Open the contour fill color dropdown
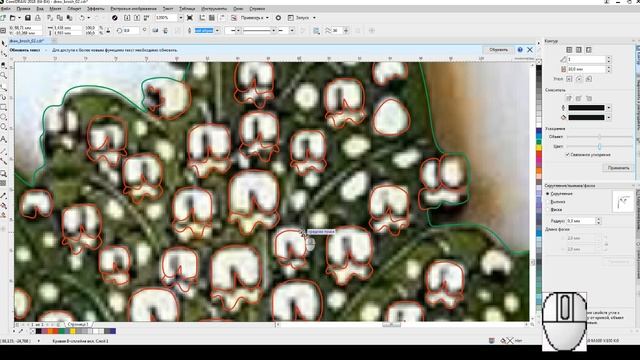The image size is (640, 360). [x=609, y=118]
